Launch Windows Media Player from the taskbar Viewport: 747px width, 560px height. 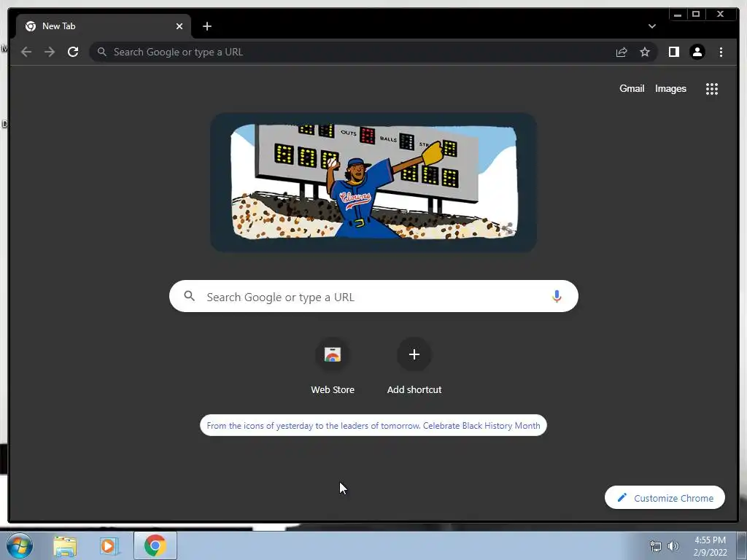tap(109, 545)
